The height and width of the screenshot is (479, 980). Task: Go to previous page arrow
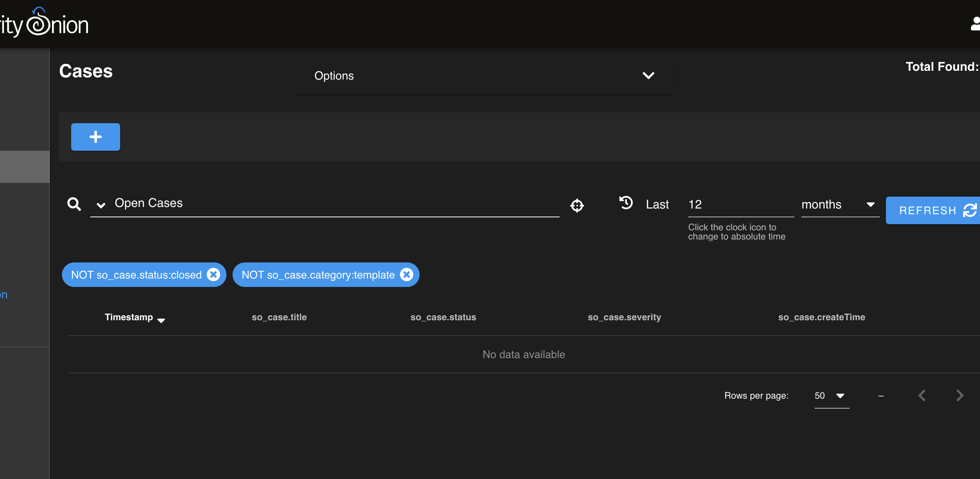point(922,395)
